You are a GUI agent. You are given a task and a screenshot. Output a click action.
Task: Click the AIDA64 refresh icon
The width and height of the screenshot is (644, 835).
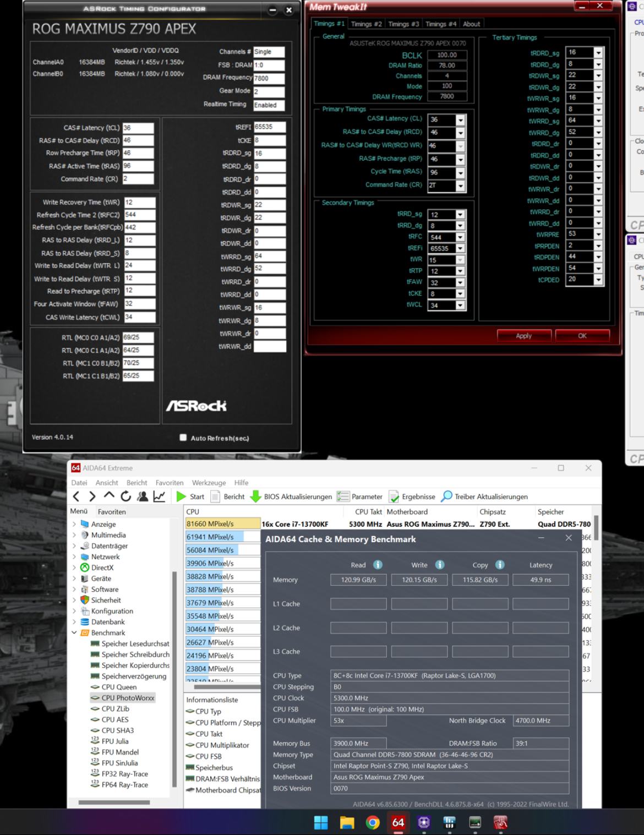[126, 496]
